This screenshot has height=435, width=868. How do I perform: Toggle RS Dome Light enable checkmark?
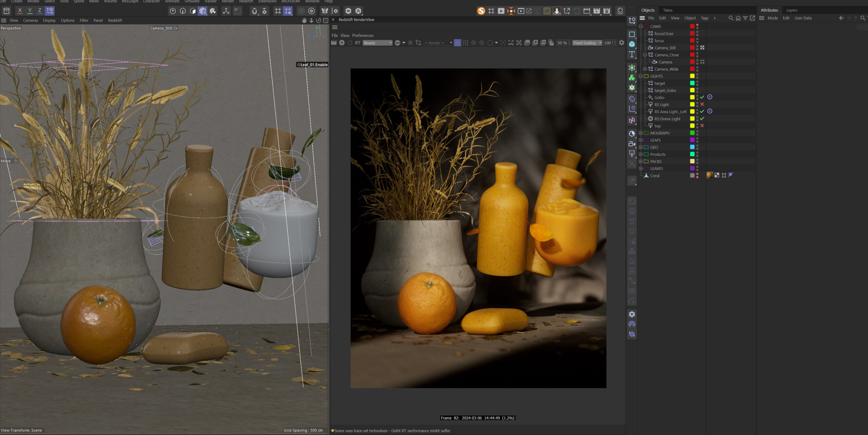702,119
